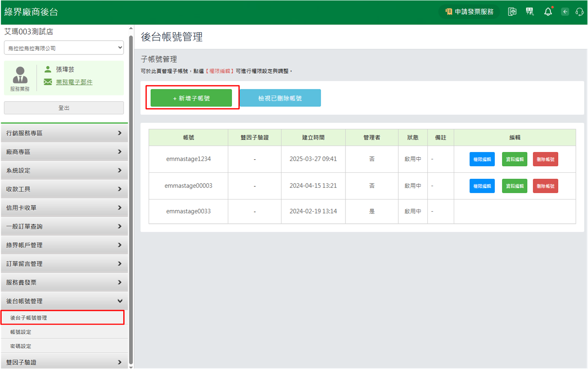Click the sidebar vertical scrollbar thumb
588x369 pixels.
point(131,199)
